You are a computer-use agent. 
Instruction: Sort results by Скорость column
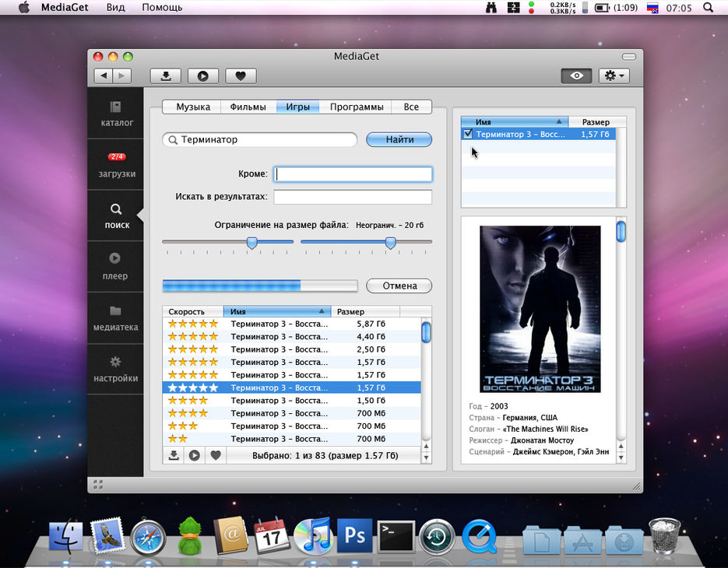tap(192, 311)
